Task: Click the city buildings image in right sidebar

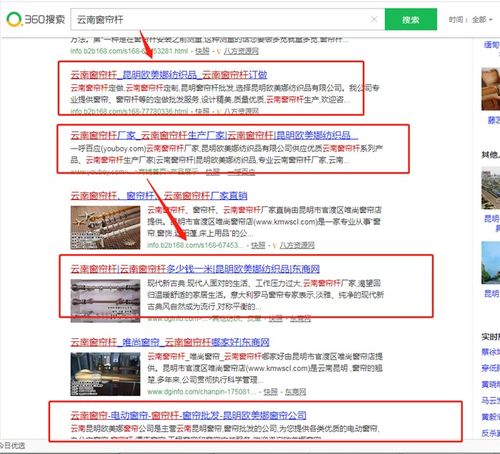Action: point(490,189)
